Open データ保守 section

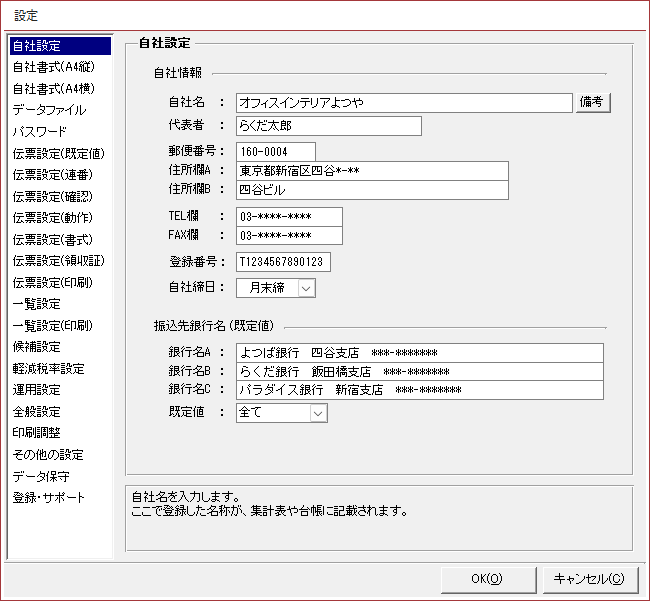coord(41,476)
